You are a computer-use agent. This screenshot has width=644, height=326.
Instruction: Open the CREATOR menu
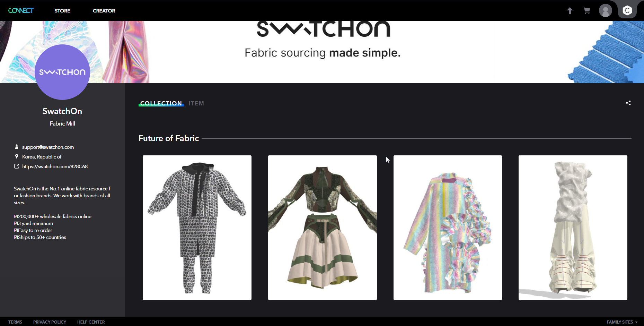pyautogui.click(x=104, y=11)
